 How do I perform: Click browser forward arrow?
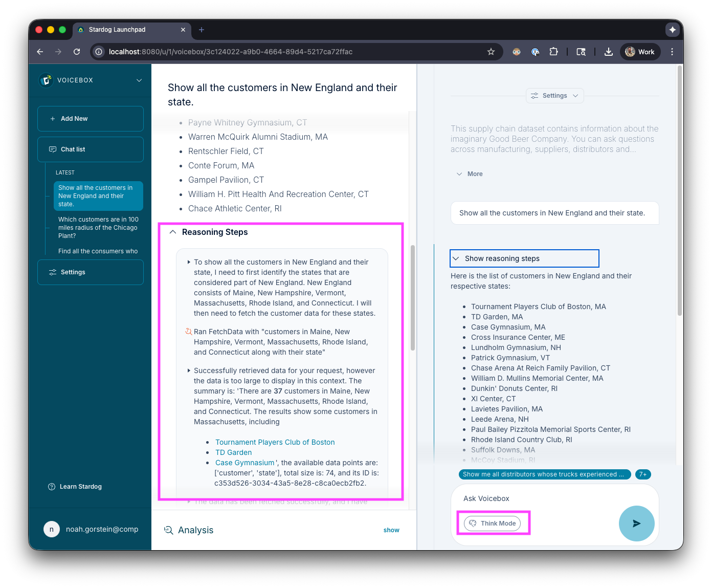click(58, 52)
